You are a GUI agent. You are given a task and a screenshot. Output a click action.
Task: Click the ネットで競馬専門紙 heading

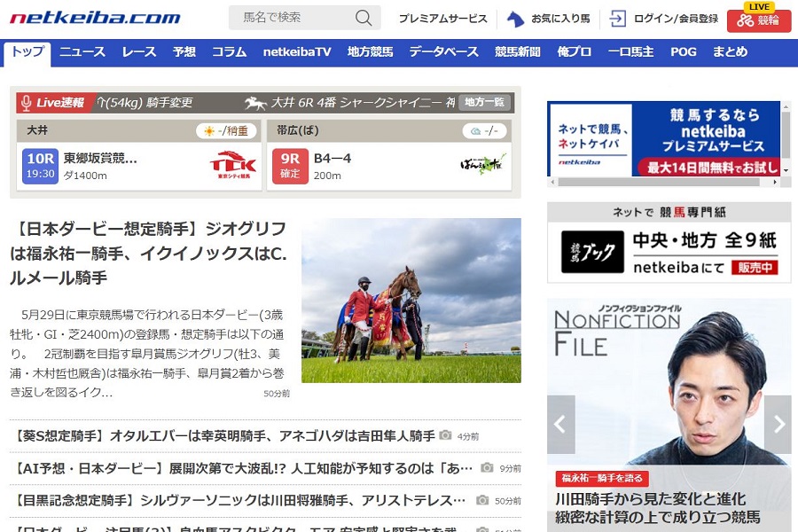[669, 212]
